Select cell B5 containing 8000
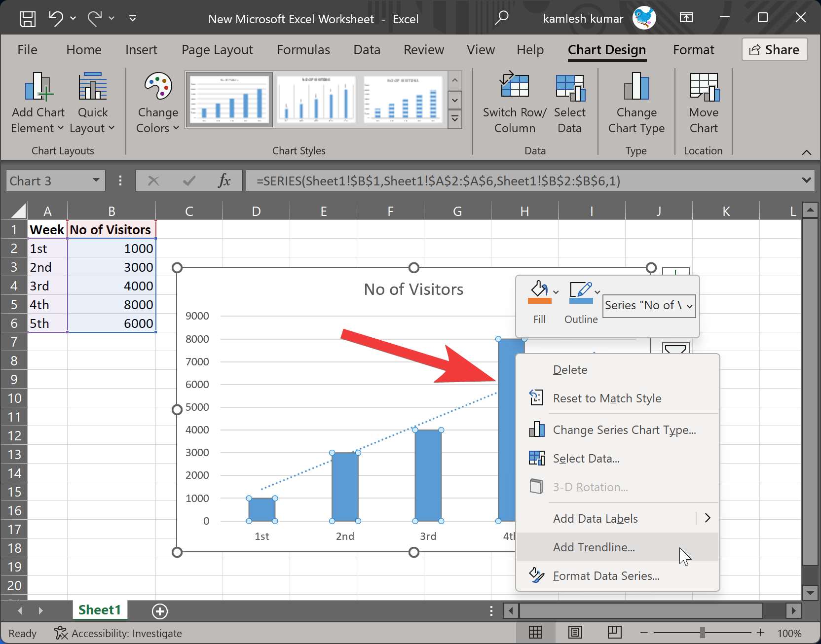 112,305
